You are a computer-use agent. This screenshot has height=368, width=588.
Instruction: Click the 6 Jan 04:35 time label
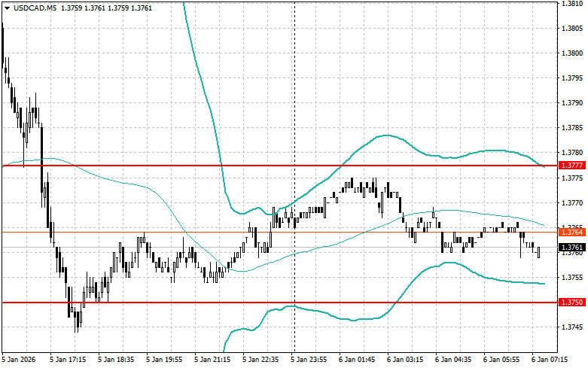tap(453, 360)
